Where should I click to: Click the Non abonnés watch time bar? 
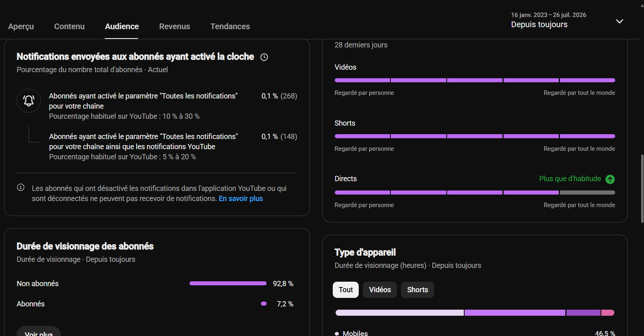click(228, 283)
